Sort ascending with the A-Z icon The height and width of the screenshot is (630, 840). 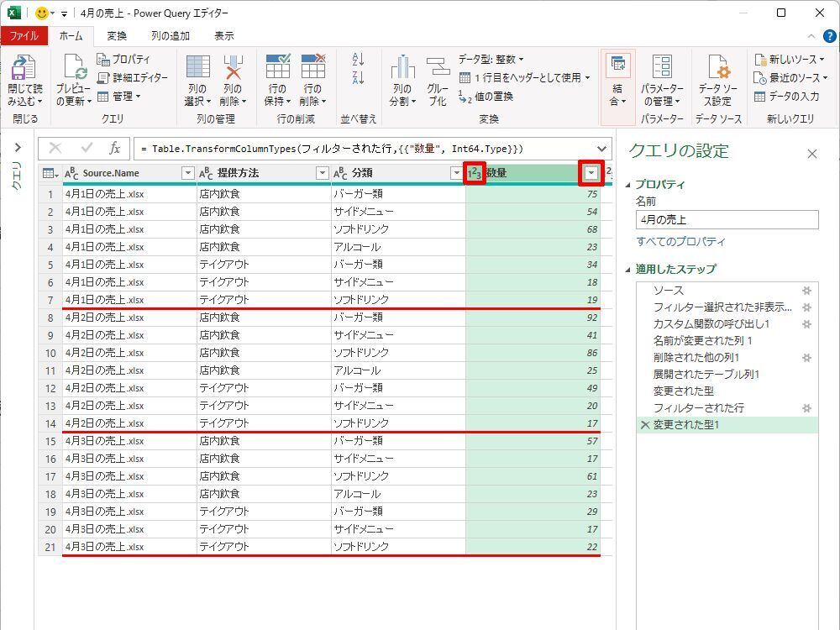point(359,60)
